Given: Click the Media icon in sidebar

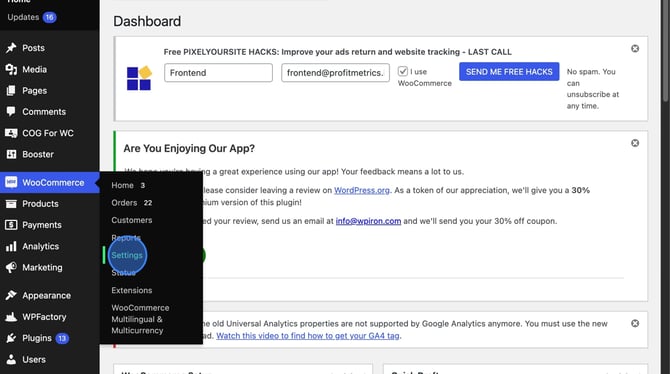Looking at the screenshot, I should [11, 69].
